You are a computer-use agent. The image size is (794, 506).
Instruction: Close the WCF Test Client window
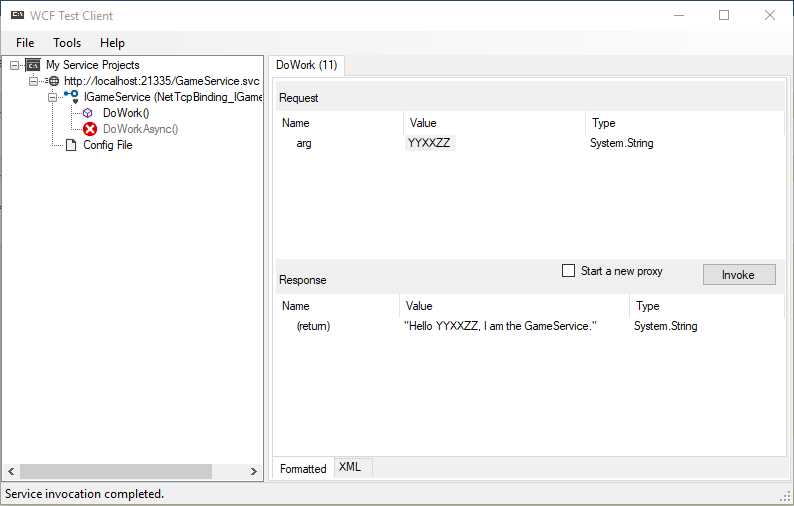click(770, 16)
